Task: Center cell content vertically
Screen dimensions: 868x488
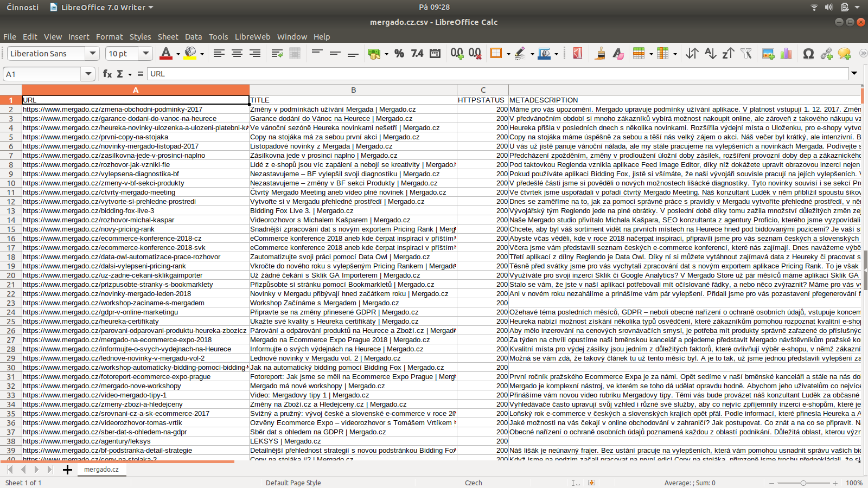Action: coord(335,54)
